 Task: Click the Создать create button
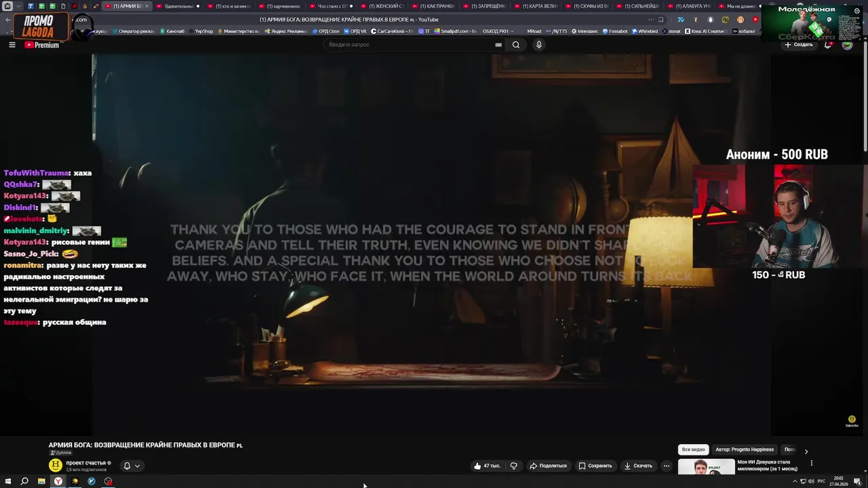(x=798, y=45)
